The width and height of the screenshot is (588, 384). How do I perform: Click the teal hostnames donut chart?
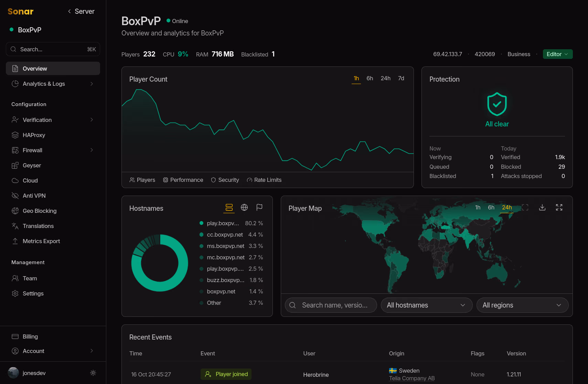160,263
